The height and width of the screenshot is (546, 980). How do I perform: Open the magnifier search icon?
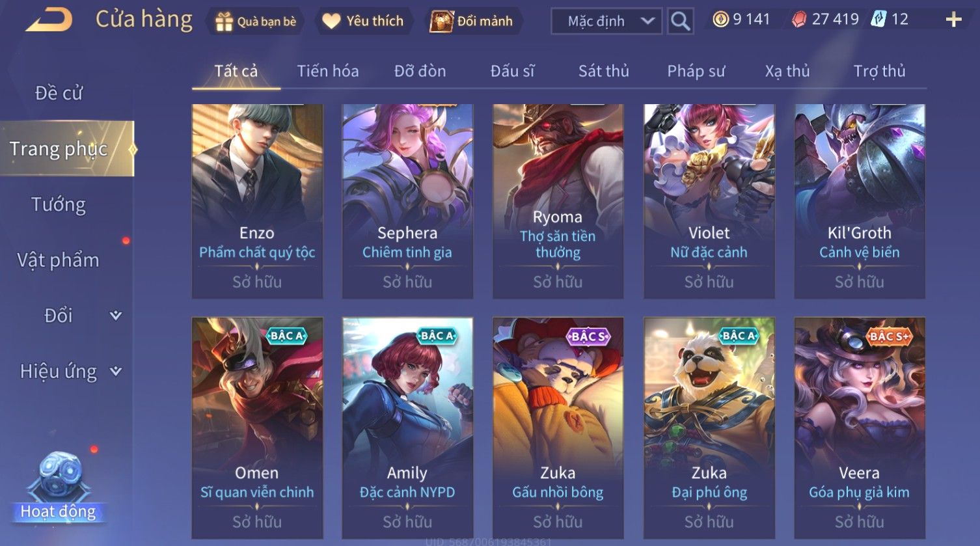coord(680,21)
